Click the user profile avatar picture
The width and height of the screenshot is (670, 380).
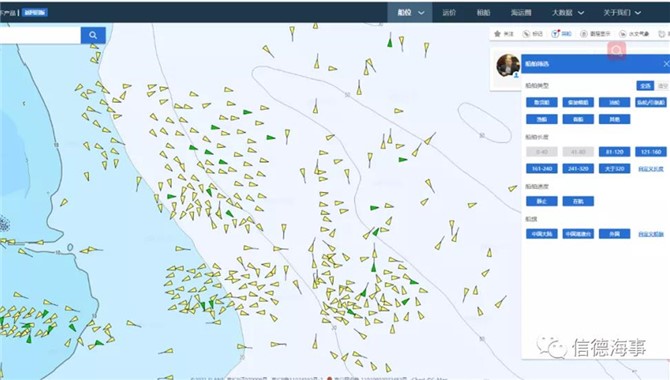pyautogui.click(x=508, y=65)
